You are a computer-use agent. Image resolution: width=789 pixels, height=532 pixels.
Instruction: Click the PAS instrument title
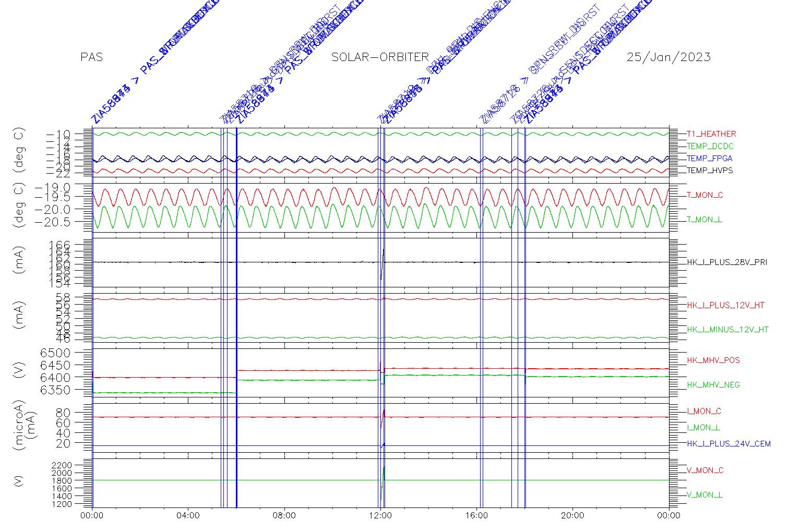[92, 57]
